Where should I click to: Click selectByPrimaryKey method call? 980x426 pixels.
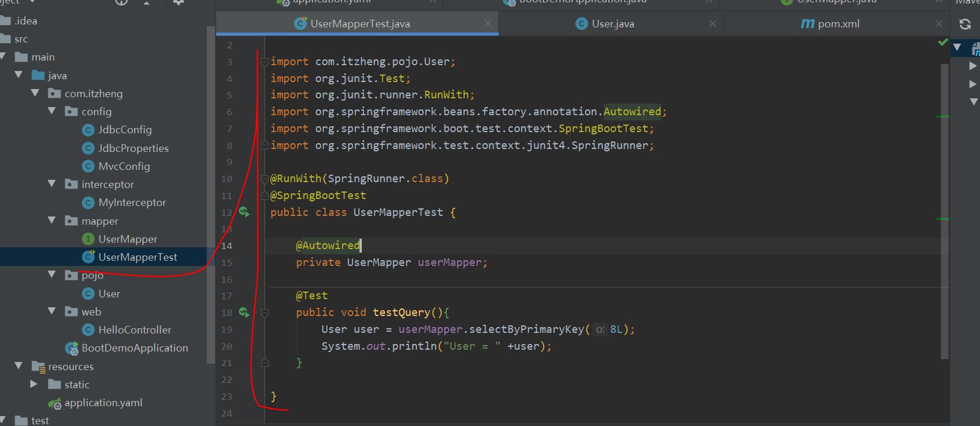(x=526, y=329)
